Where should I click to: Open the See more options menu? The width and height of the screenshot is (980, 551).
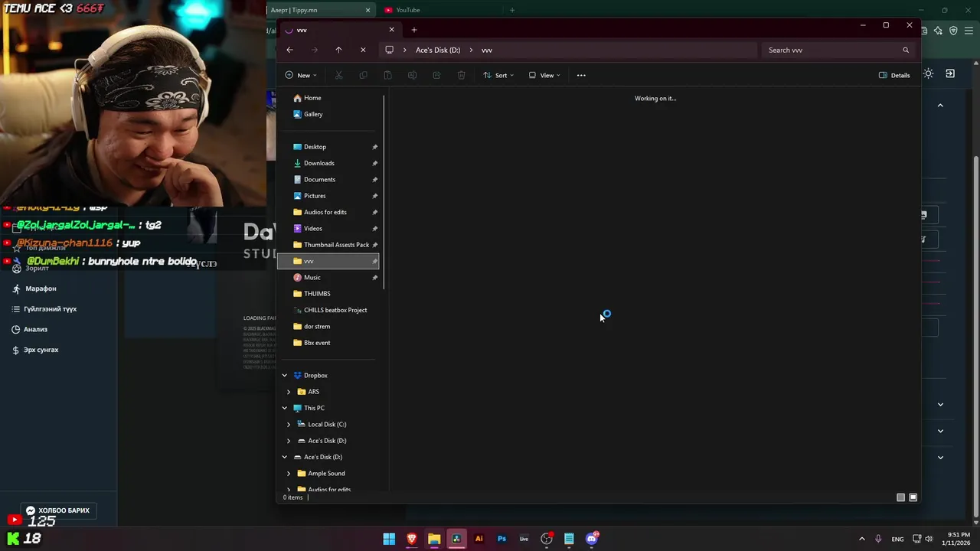581,75
